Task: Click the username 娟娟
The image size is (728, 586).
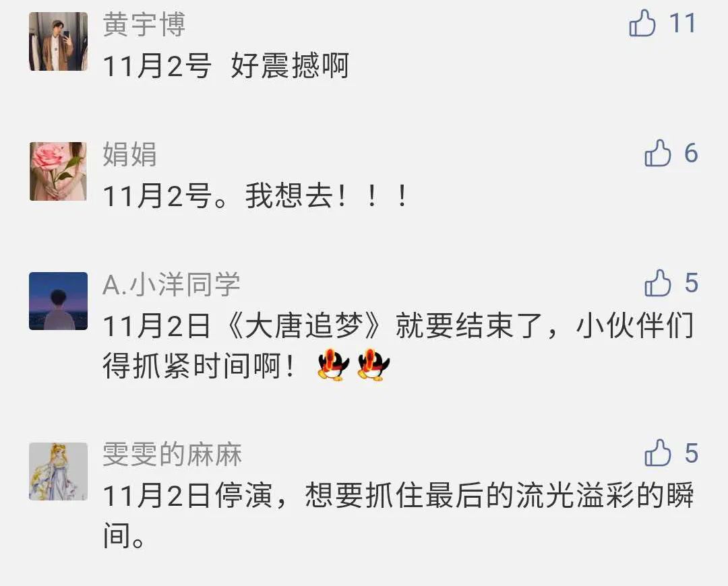Action: tap(129, 154)
